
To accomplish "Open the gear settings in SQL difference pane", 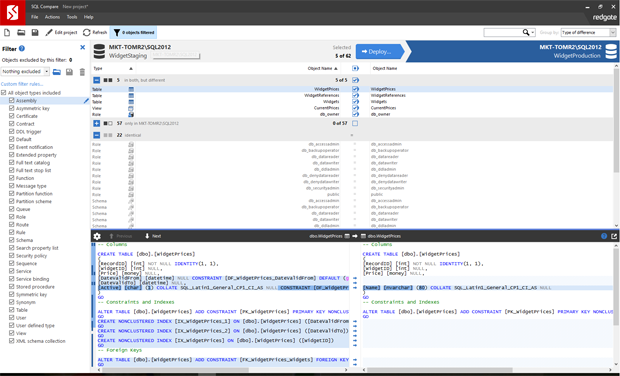I will click(97, 236).
